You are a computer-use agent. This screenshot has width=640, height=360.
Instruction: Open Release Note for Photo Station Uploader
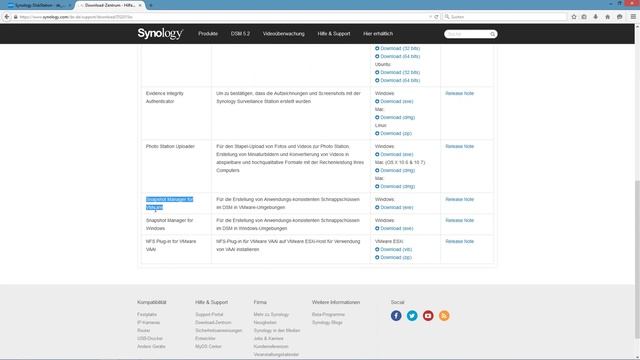[x=459, y=146]
